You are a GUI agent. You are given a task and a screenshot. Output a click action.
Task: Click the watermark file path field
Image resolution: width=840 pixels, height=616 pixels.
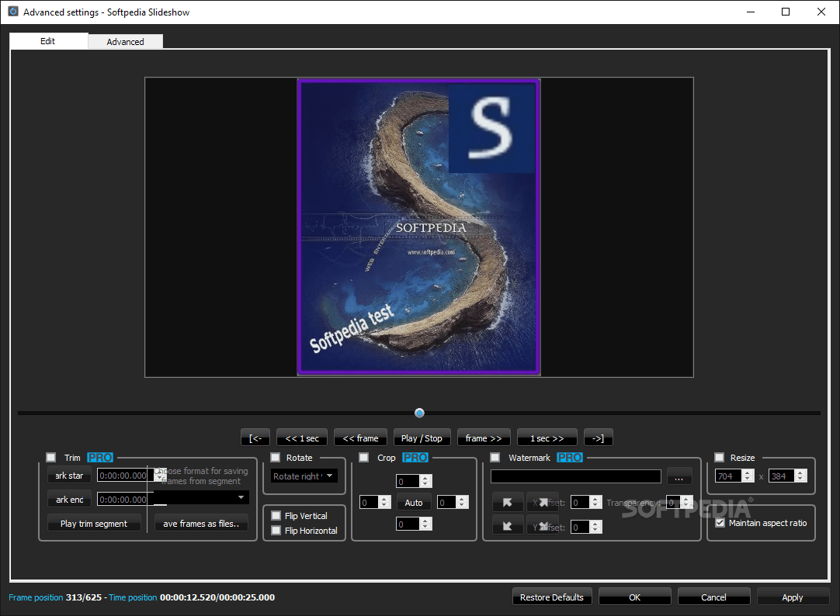tap(574, 476)
